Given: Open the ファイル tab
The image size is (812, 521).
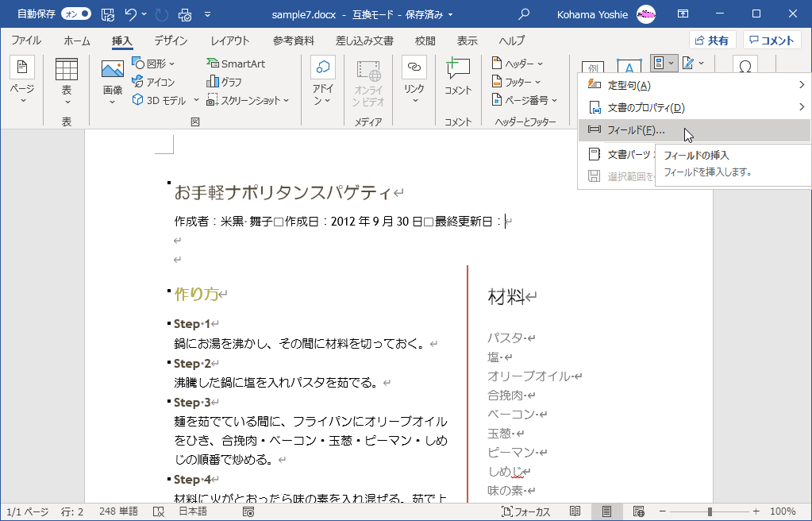Looking at the screenshot, I should (x=26, y=41).
